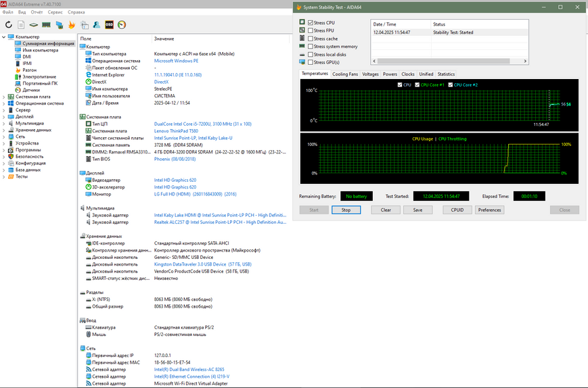Expand the Хранение данных tree node
Viewport: 588px width, 388px height.
point(4,130)
